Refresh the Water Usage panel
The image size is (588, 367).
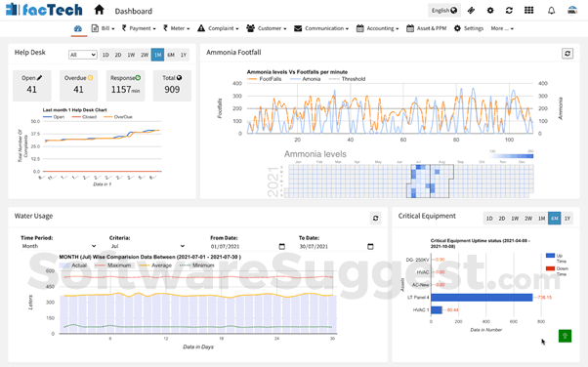[375, 219]
